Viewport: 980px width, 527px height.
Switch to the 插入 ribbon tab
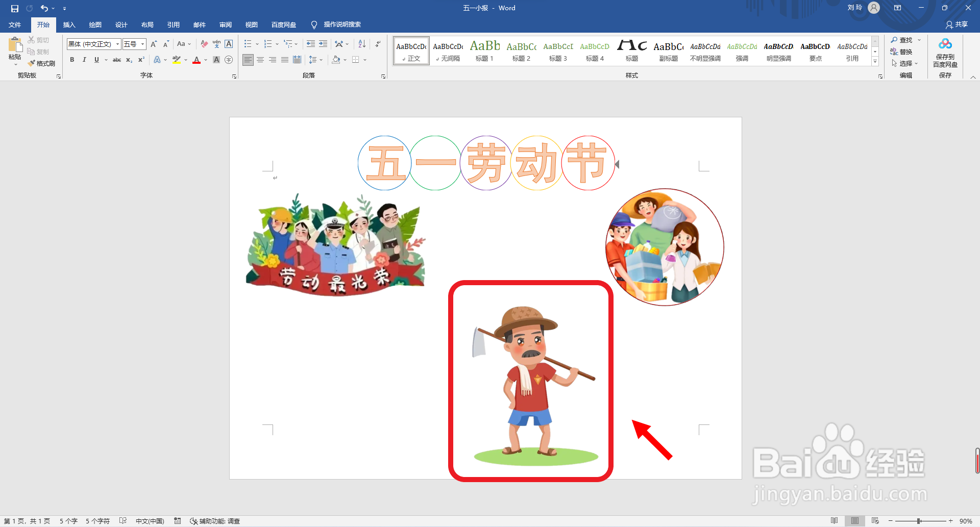coord(69,24)
